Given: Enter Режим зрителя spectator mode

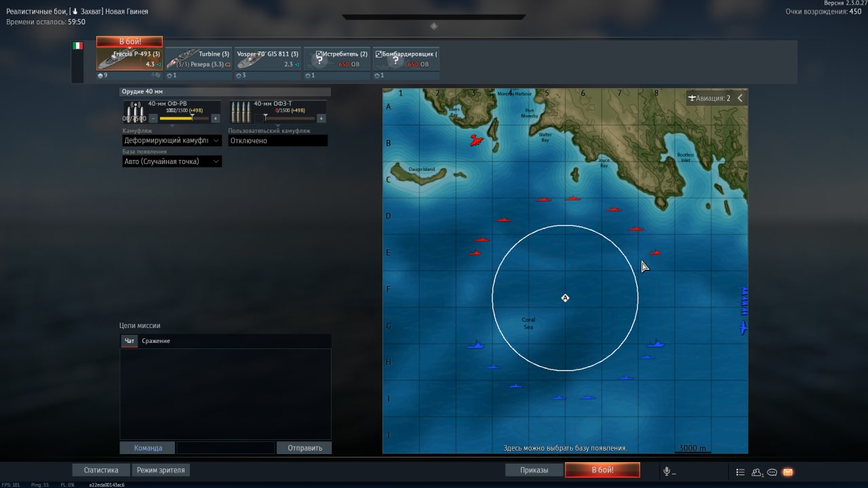Looking at the screenshot, I should tap(161, 470).
